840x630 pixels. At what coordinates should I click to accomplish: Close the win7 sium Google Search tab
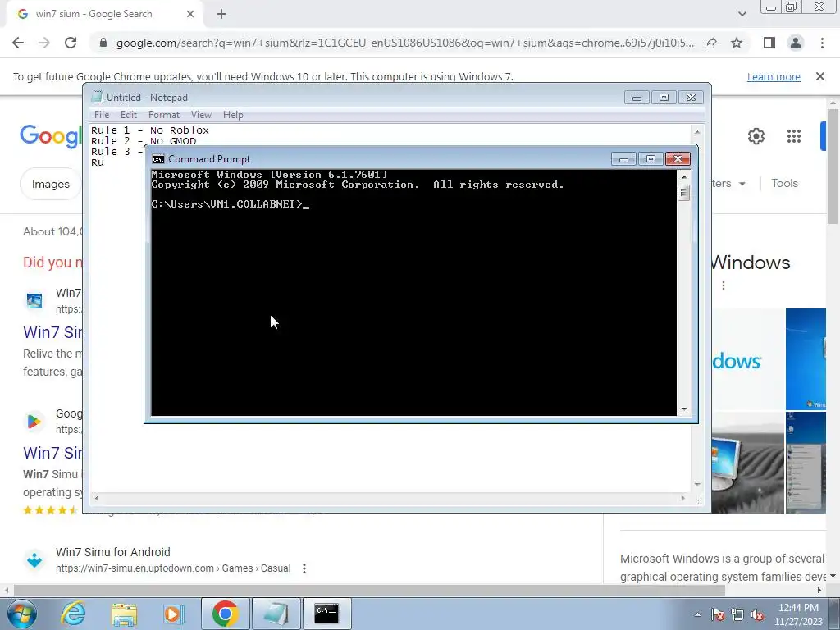190,15
